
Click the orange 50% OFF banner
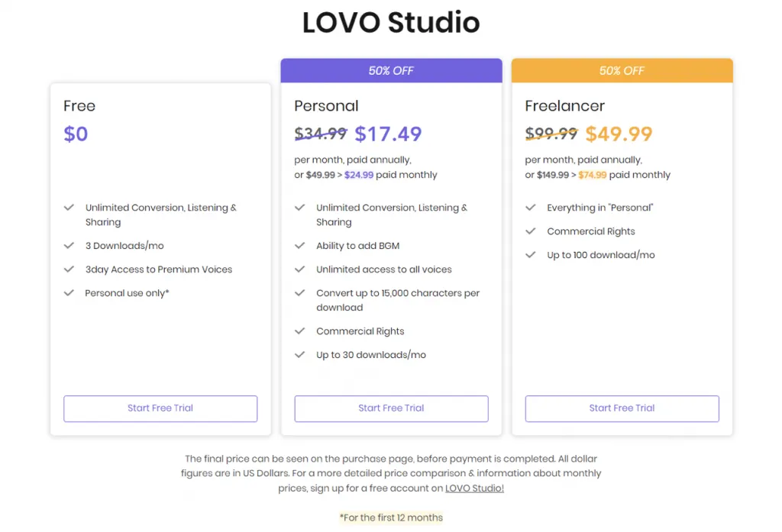click(x=622, y=69)
